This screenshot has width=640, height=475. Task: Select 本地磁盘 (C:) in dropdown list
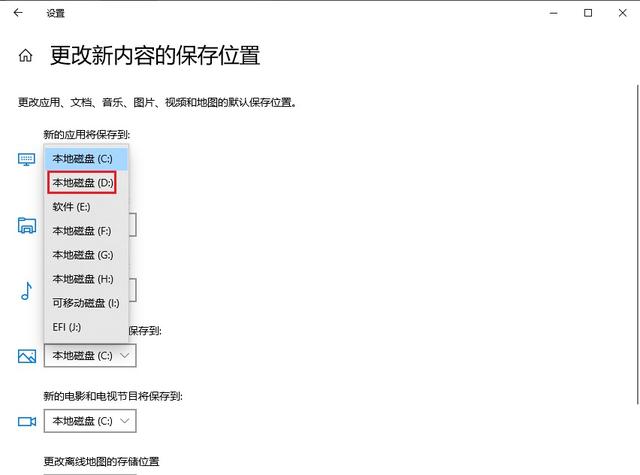coord(87,159)
